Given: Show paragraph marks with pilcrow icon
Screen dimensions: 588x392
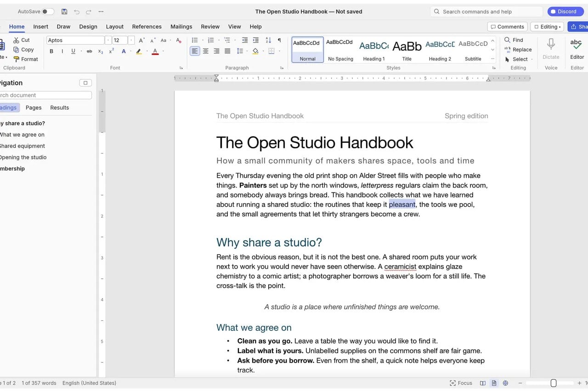Looking at the screenshot, I should click(279, 40).
